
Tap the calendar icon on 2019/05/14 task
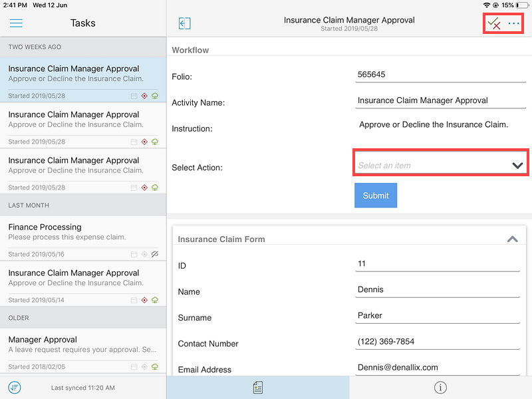134,300
